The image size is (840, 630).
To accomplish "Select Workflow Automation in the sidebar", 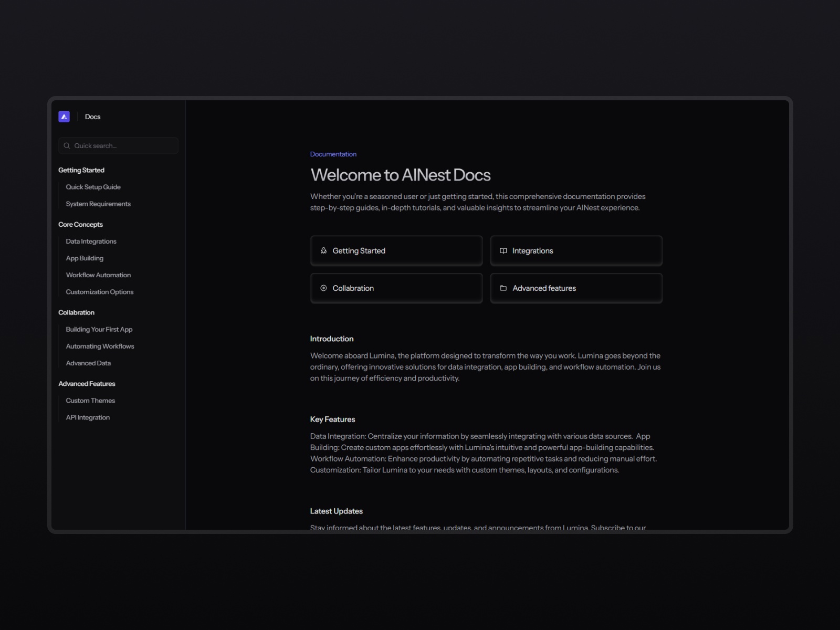I will [x=98, y=275].
